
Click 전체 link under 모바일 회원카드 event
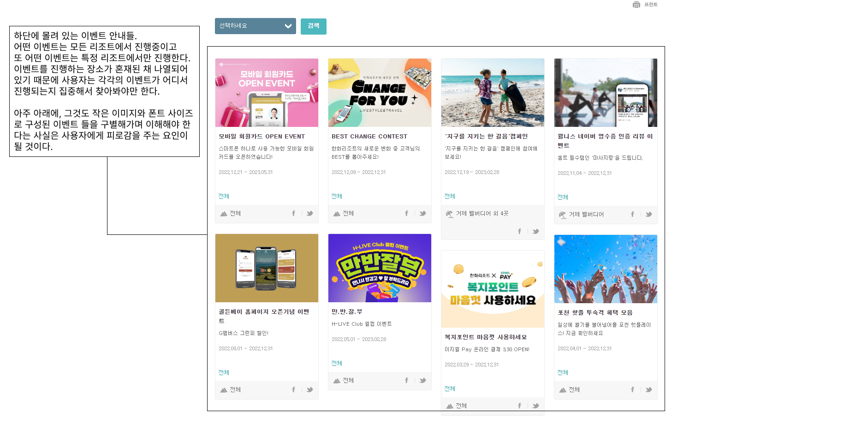point(223,196)
